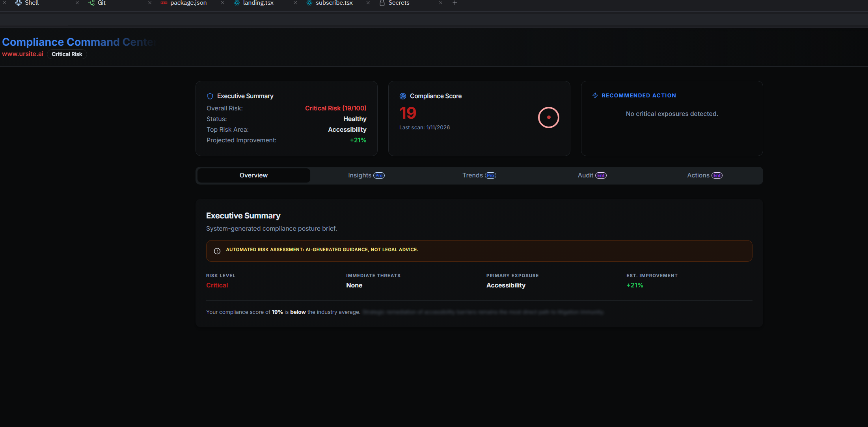Screen dimensions: 868x427
Task: Click the padlock icon on the Secrets tab
Action: (x=381, y=3)
